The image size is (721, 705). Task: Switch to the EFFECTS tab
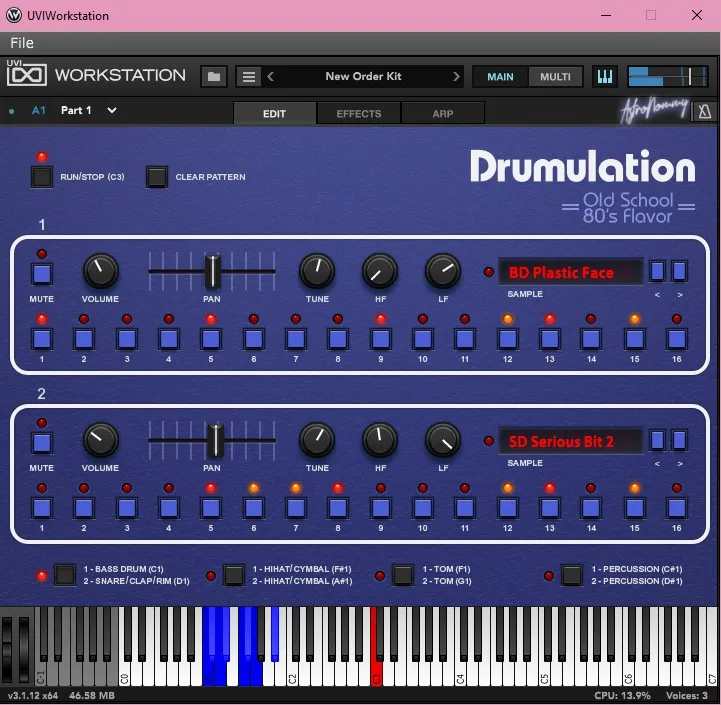(x=359, y=113)
